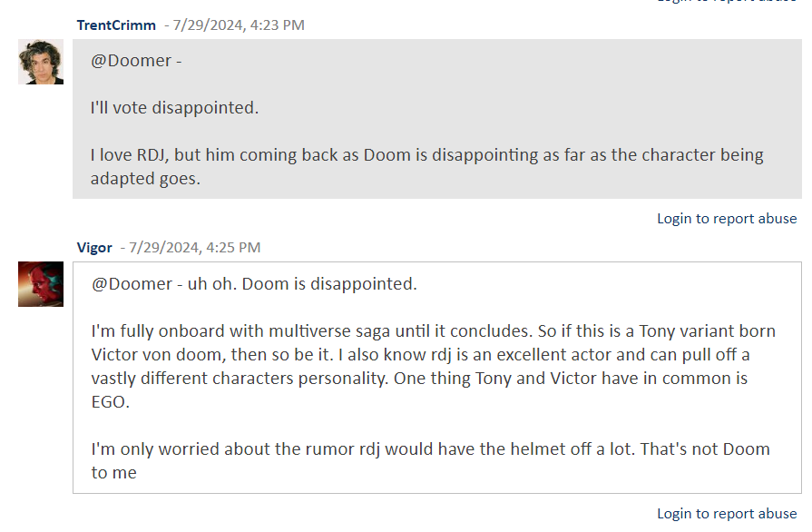Click Login link below TrentCrimm's comment
This screenshot has height=532, width=812.
pos(674,218)
